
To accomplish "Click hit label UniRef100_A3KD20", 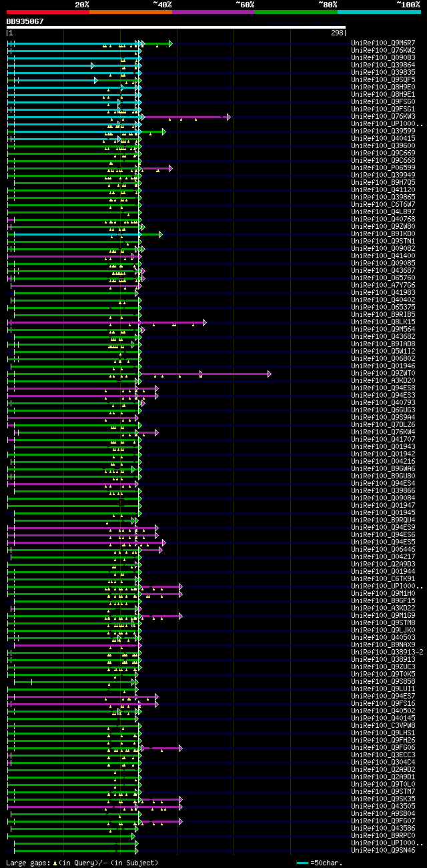I will click(383, 381).
